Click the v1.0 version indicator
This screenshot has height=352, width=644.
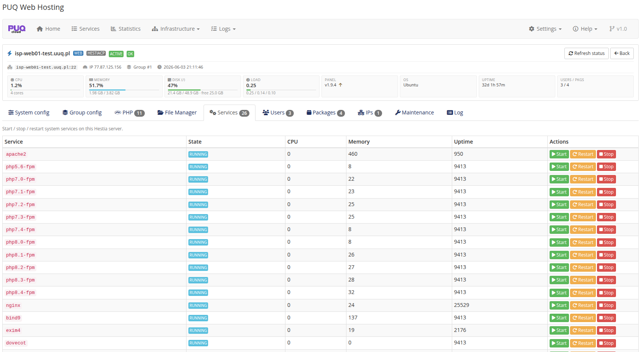(618, 29)
